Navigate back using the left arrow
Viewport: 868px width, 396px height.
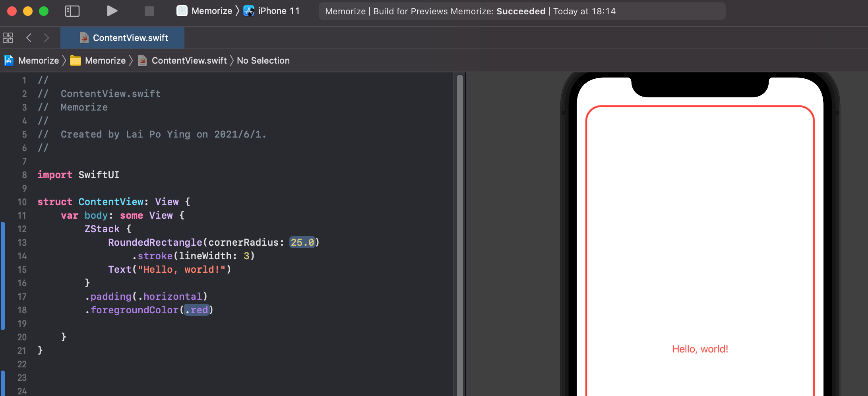(x=29, y=37)
